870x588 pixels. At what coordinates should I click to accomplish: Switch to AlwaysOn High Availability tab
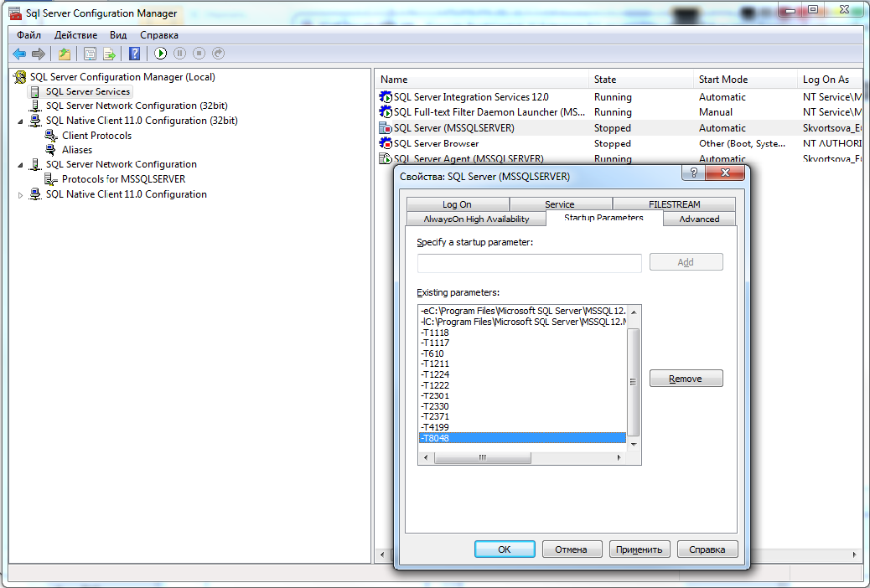coord(476,219)
